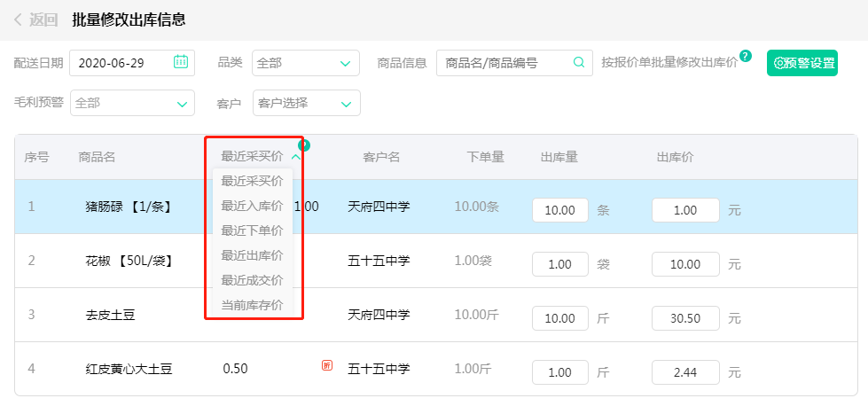The height and width of the screenshot is (414, 868).
Task: Select 最近出库价 option
Action: (252, 255)
